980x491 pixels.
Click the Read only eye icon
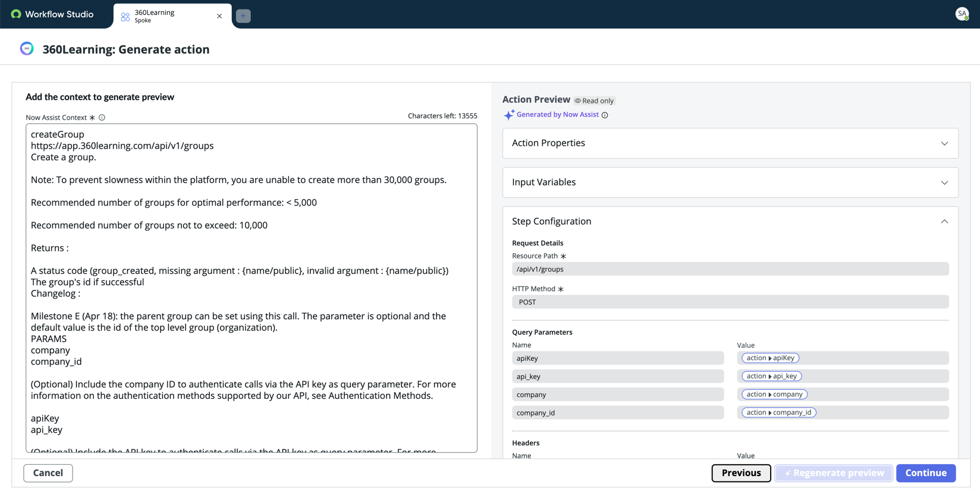(x=577, y=101)
